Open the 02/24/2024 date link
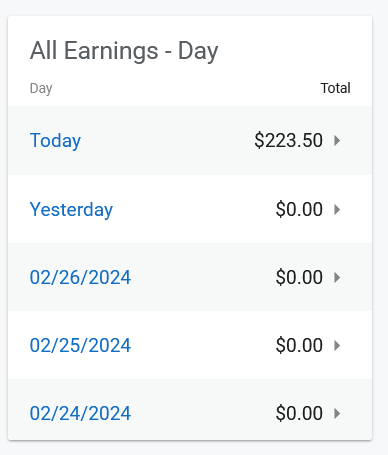 [80, 414]
